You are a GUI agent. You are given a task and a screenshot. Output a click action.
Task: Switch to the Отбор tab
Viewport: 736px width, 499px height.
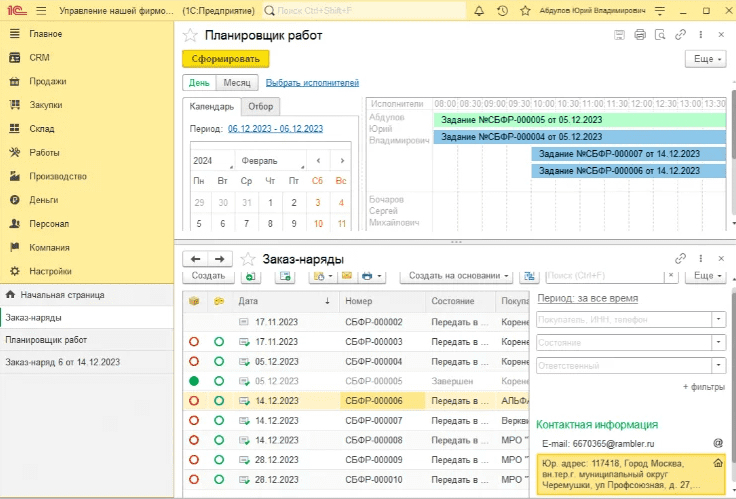pyautogui.click(x=259, y=107)
